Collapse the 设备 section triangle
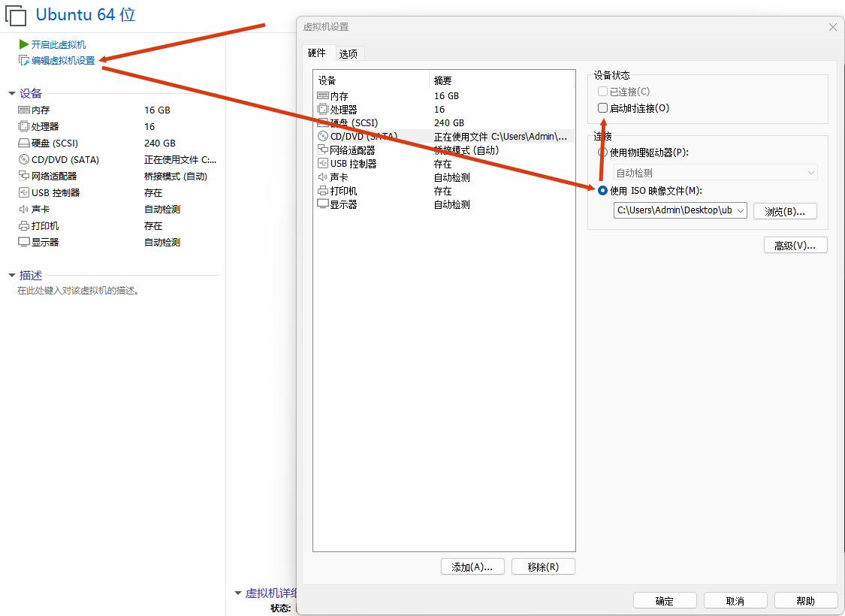845x616 pixels. point(12,94)
